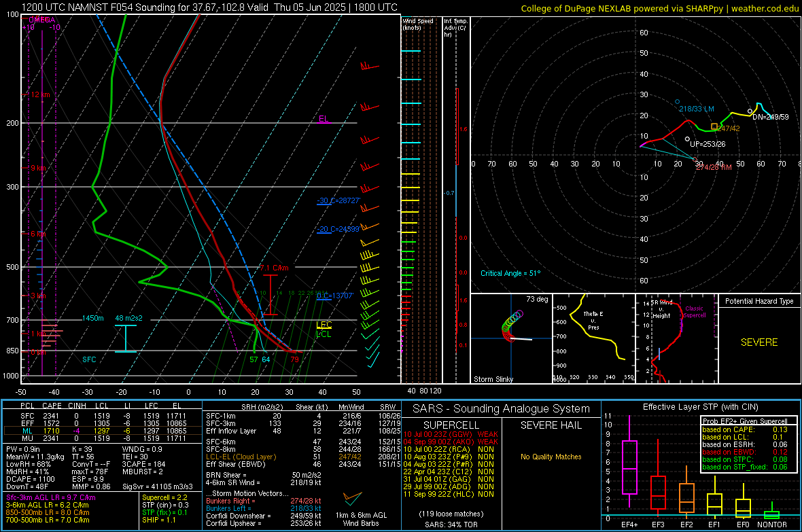The image size is (802, 532).
Task: Click the magenta 'EL' label on the Skew-T
Action: [324, 119]
